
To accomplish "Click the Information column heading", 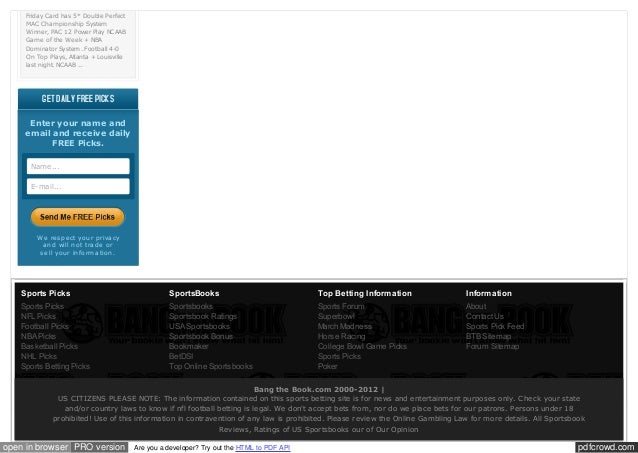I will tap(489, 293).
